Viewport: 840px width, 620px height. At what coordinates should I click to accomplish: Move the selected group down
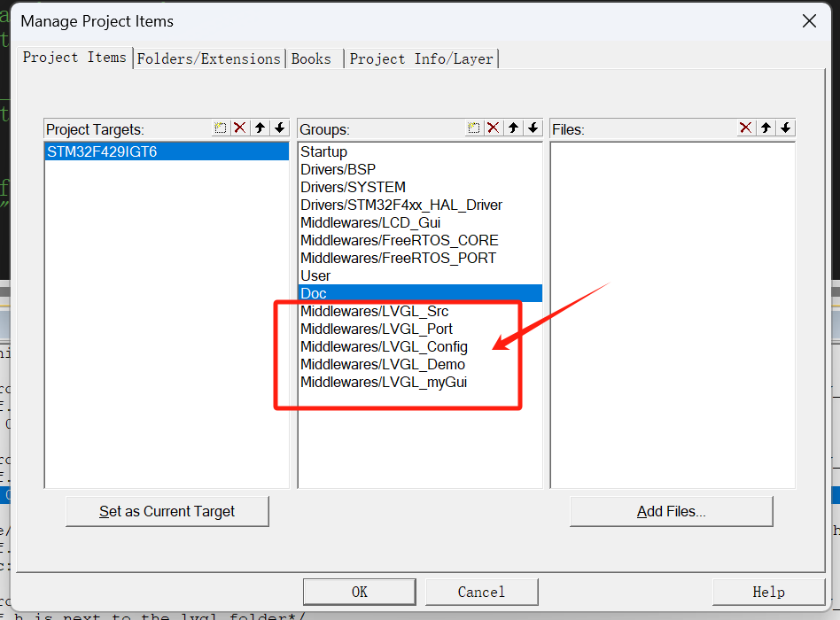(x=533, y=128)
